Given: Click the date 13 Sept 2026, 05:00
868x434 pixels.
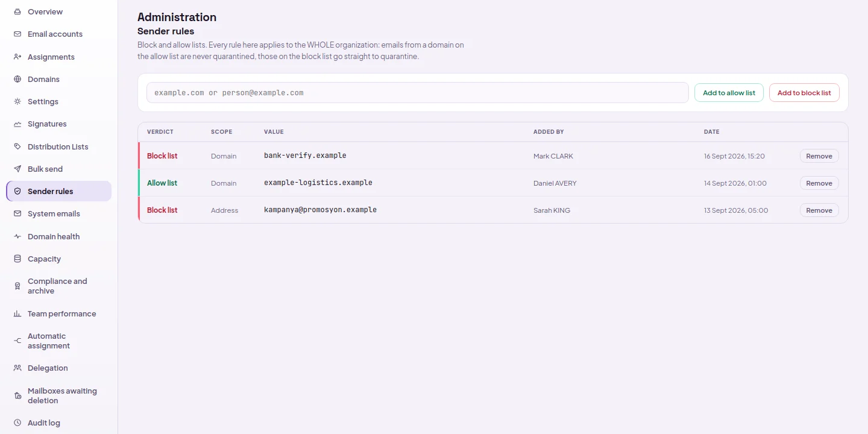Looking at the screenshot, I should tap(736, 210).
